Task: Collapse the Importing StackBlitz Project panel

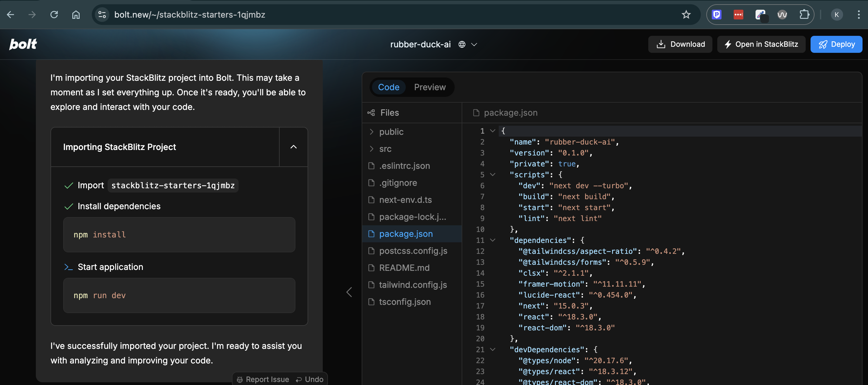Action: pos(293,147)
